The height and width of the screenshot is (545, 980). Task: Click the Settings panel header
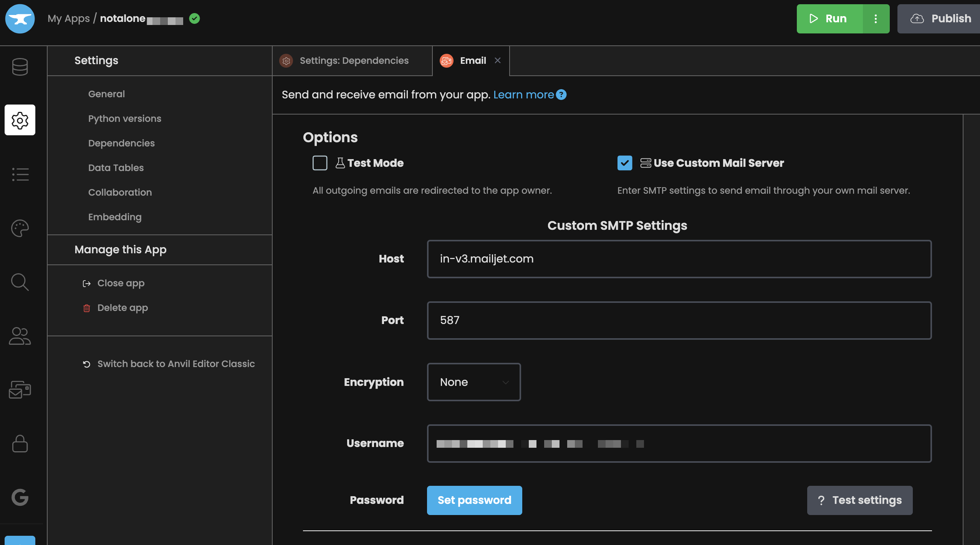pos(96,61)
